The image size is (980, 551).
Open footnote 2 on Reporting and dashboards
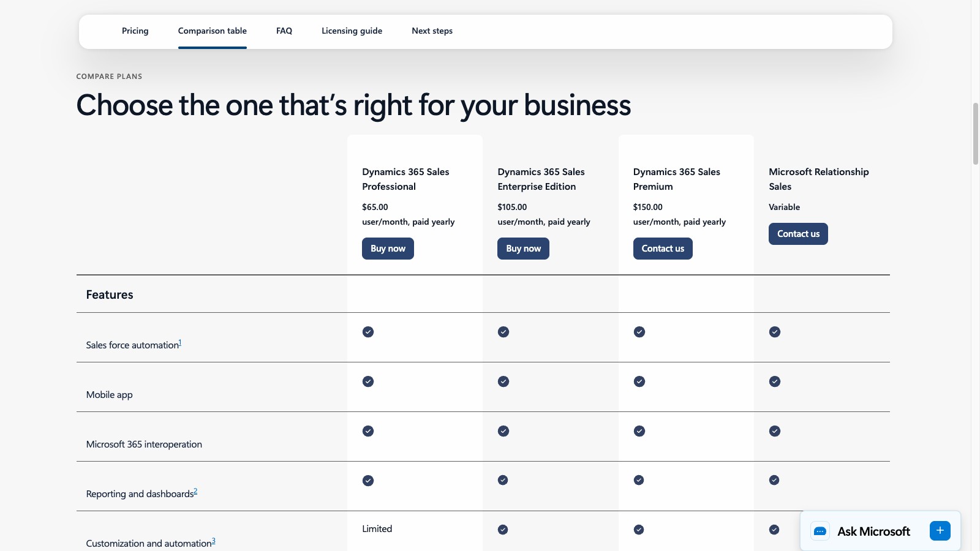[195, 492]
